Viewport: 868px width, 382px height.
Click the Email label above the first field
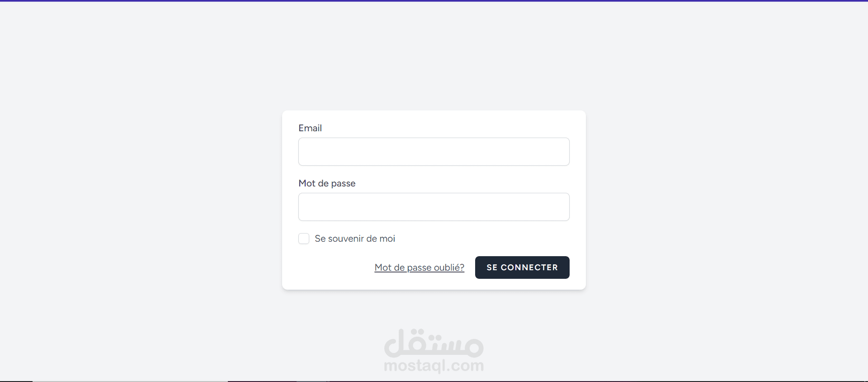[310, 128]
